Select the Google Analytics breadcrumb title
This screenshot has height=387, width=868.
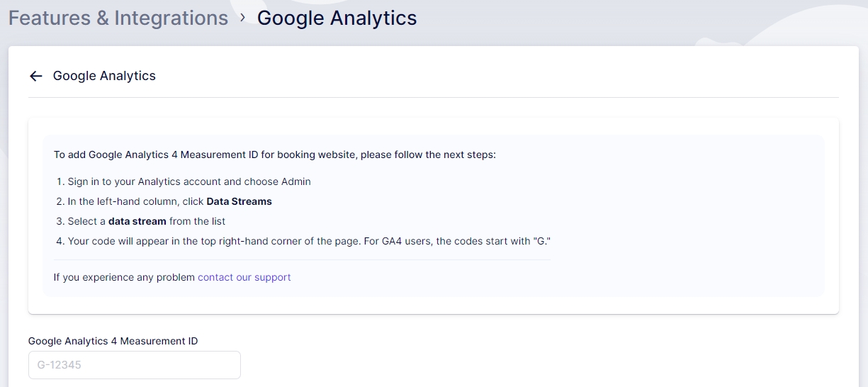tap(337, 18)
